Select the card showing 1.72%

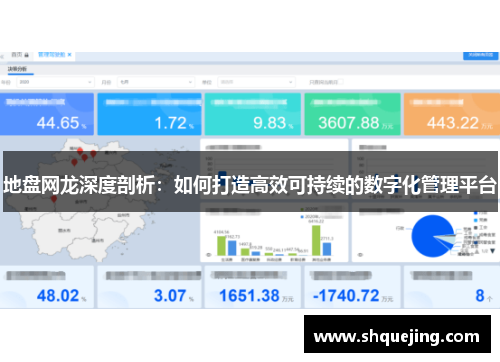tap(149, 114)
